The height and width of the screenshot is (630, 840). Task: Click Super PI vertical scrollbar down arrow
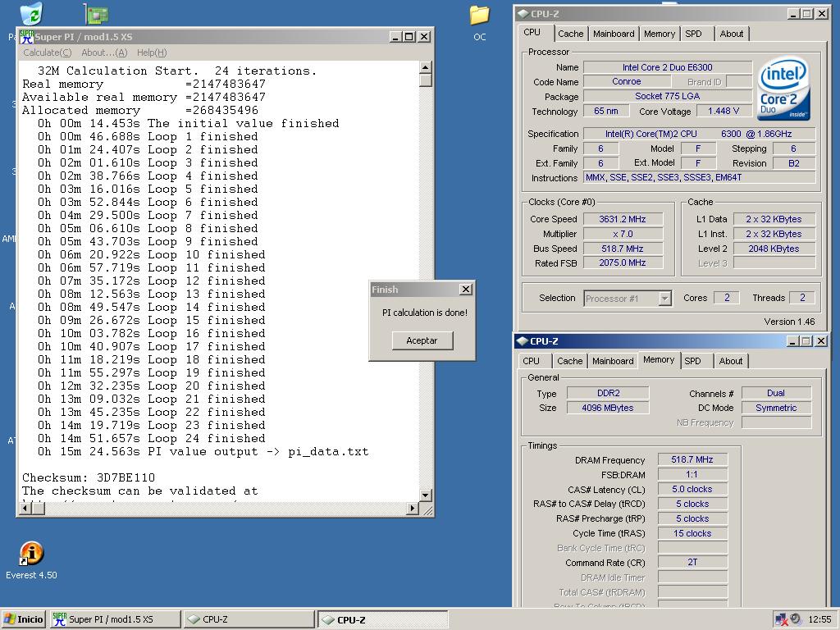[x=426, y=495]
